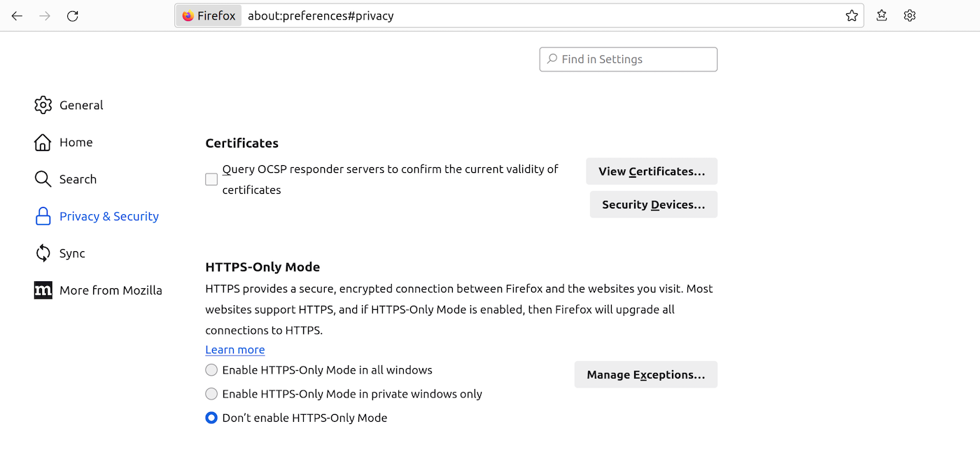This screenshot has width=980, height=452.
Task: Enable HTTPS-Only Mode in all windows
Action: pos(211,369)
